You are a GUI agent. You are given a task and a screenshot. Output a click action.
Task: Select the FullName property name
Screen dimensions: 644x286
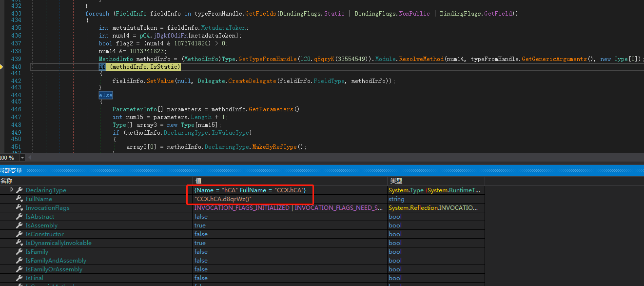click(x=39, y=199)
